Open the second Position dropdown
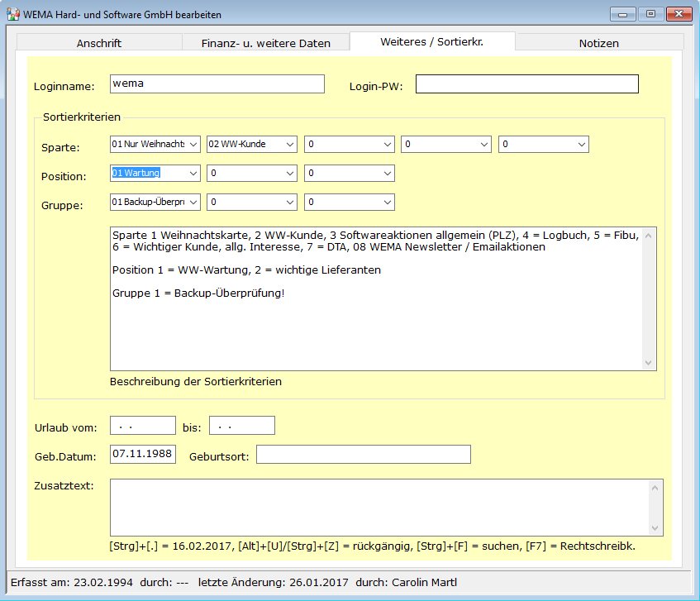The image size is (700, 601). point(252,174)
